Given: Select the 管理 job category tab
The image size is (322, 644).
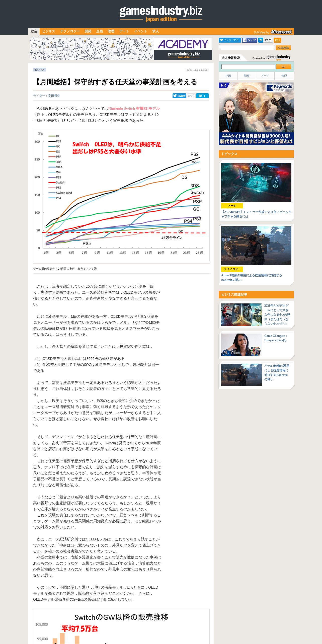Looking at the screenshot, I should click(x=284, y=76).
